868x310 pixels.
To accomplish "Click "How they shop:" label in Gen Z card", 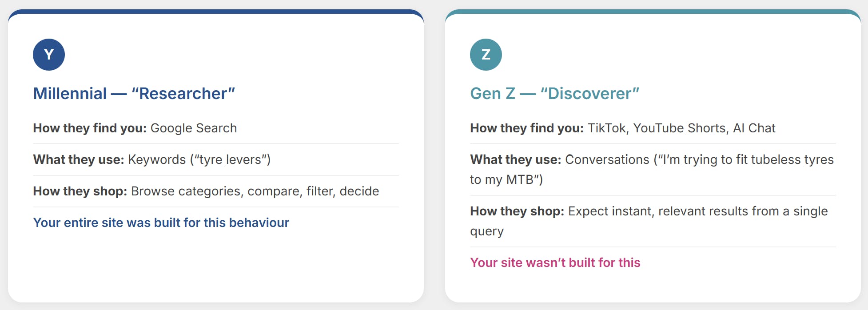I will point(517,211).
